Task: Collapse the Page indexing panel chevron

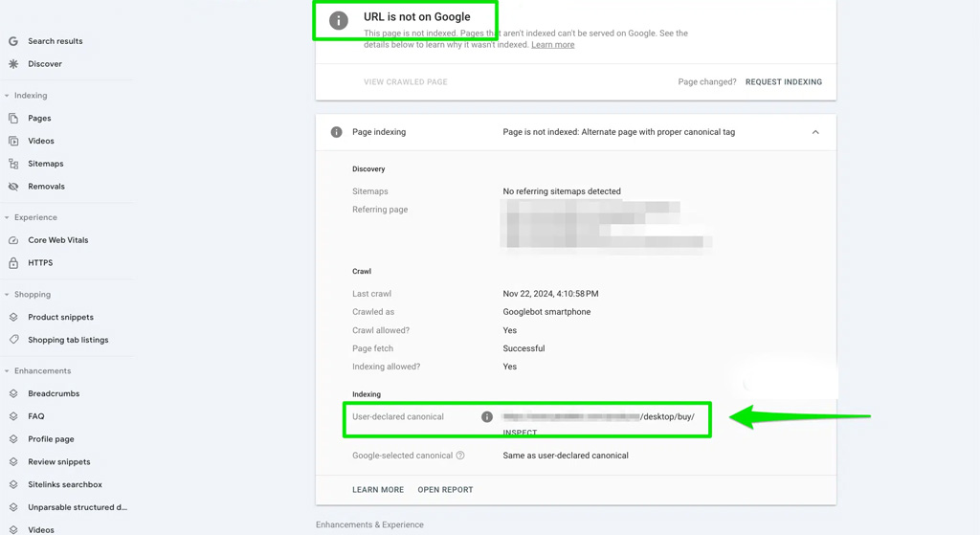Action: [815, 132]
